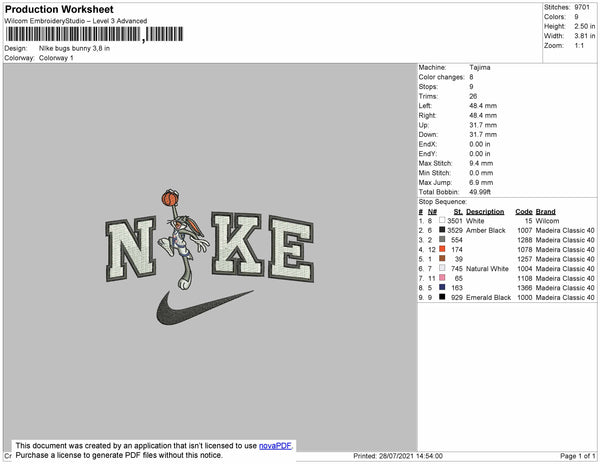Click the Nike Bugs Bunny embroidery design preview
The image size is (600, 464).
[210, 257]
